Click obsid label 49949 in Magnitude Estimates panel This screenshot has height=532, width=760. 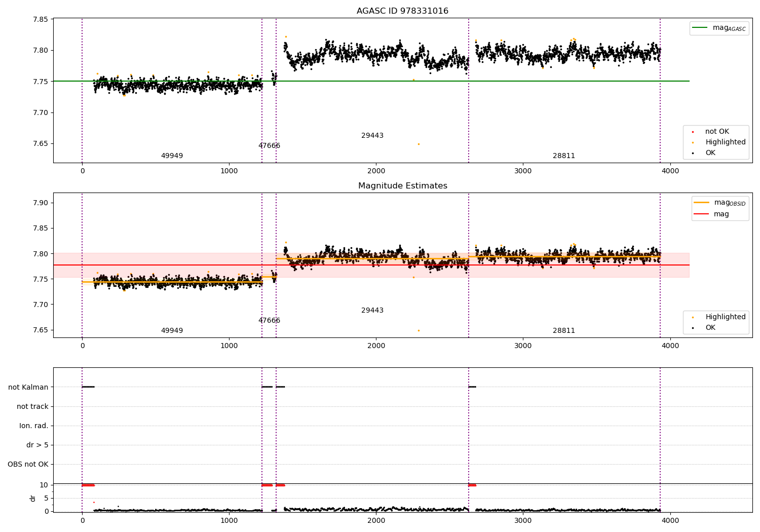[x=172, y=331]
